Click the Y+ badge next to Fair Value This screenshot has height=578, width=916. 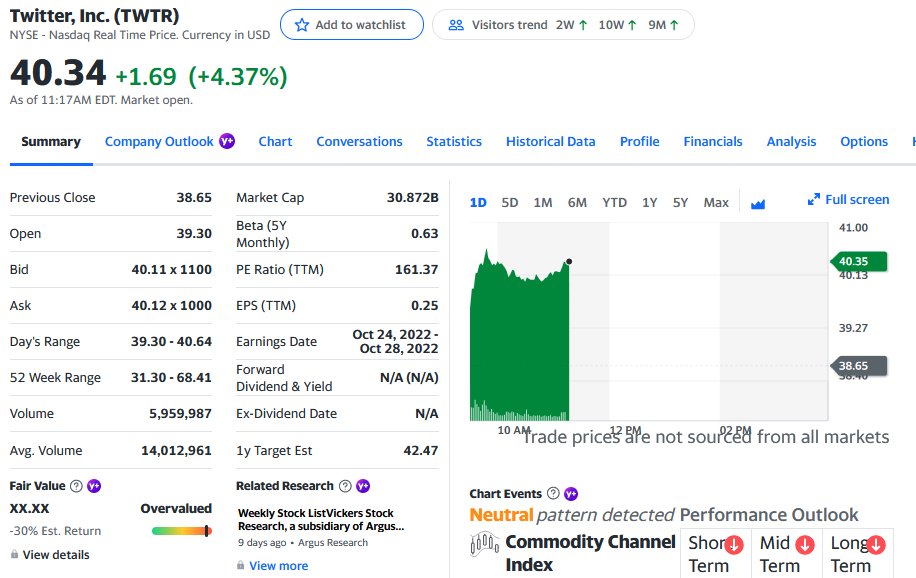[94, 486]
